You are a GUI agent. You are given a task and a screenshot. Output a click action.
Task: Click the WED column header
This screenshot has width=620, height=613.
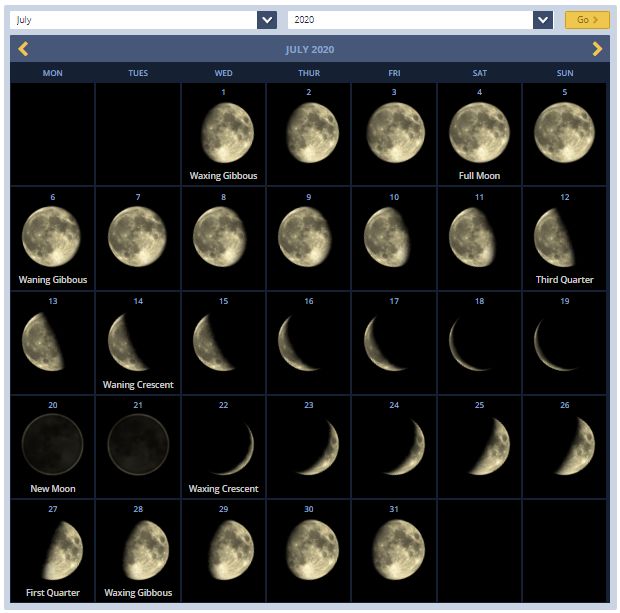point(223,73)
